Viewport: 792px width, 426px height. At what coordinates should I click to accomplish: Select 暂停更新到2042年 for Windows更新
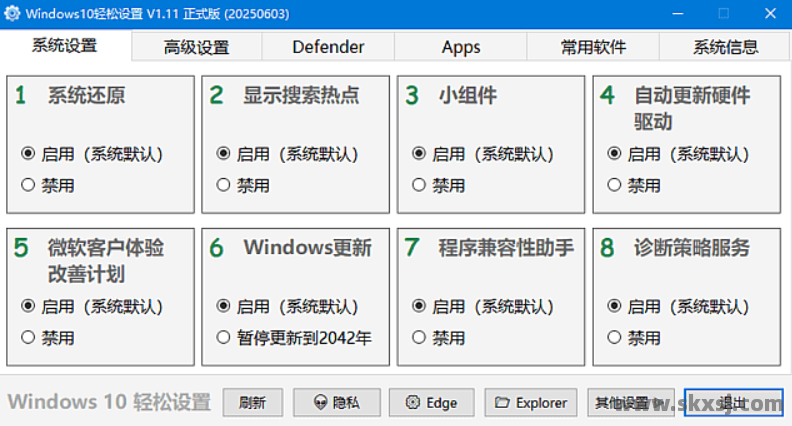223,338
